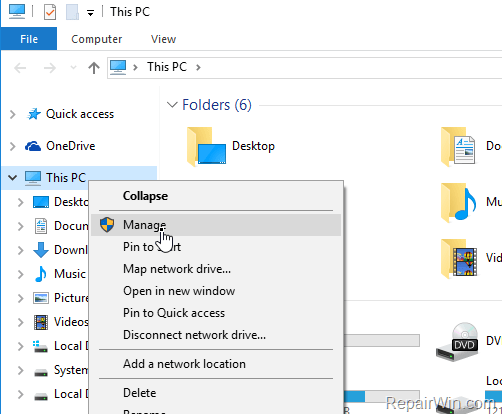The image size is (502, 414).
Task: Expand the Desktop tree node
Action: point(21,202)
